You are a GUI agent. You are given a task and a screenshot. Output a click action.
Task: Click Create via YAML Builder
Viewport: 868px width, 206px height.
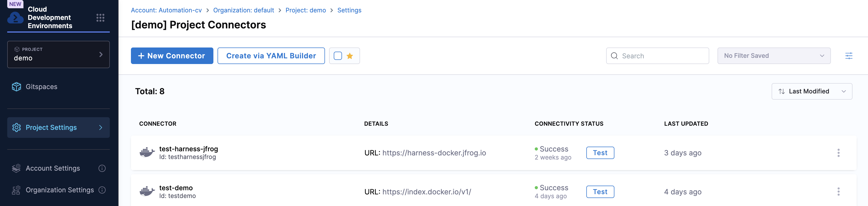pos(271,56)
